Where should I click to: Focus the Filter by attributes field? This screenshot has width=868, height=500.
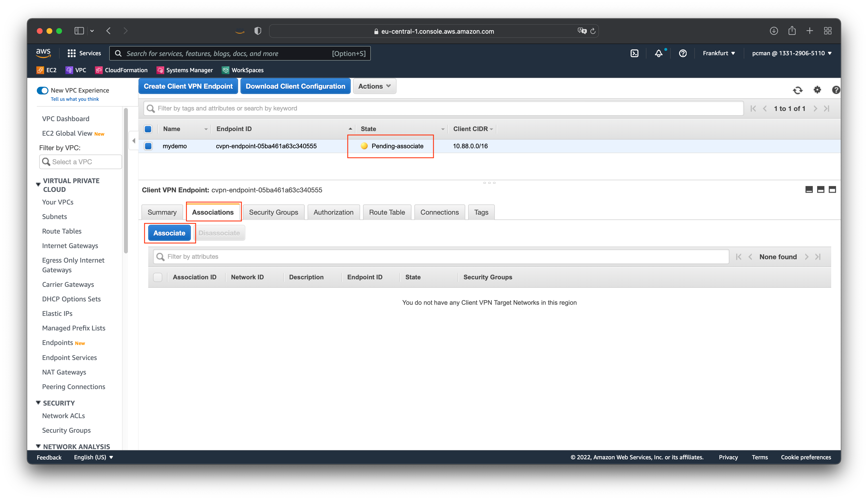click(x=441, y=257)
